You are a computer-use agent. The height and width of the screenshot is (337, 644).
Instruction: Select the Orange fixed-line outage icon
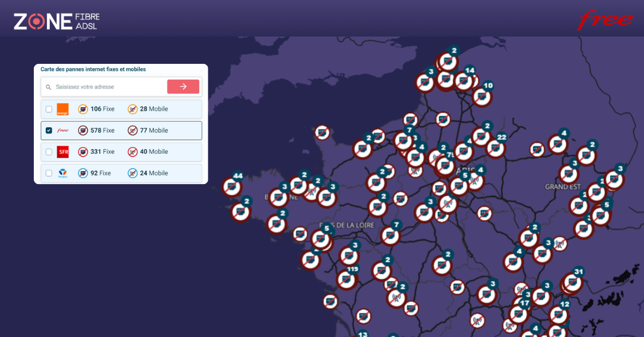tap(83, 109)
